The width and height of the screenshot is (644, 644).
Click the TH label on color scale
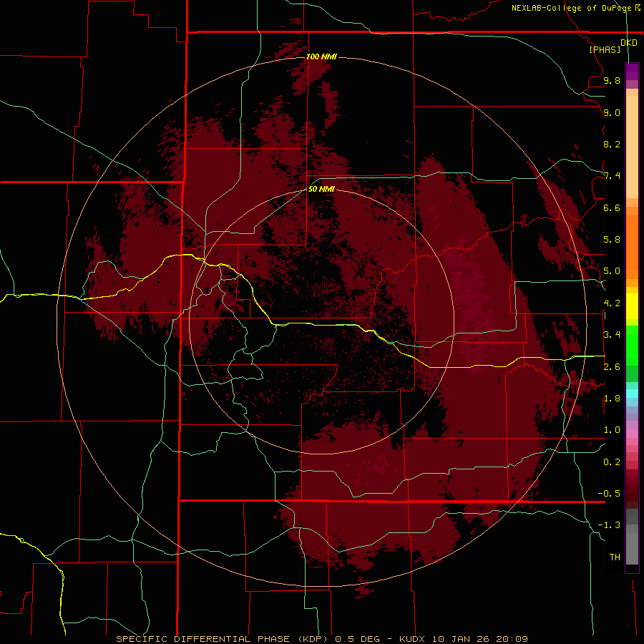pyautogui.click(x=615, y=557)
